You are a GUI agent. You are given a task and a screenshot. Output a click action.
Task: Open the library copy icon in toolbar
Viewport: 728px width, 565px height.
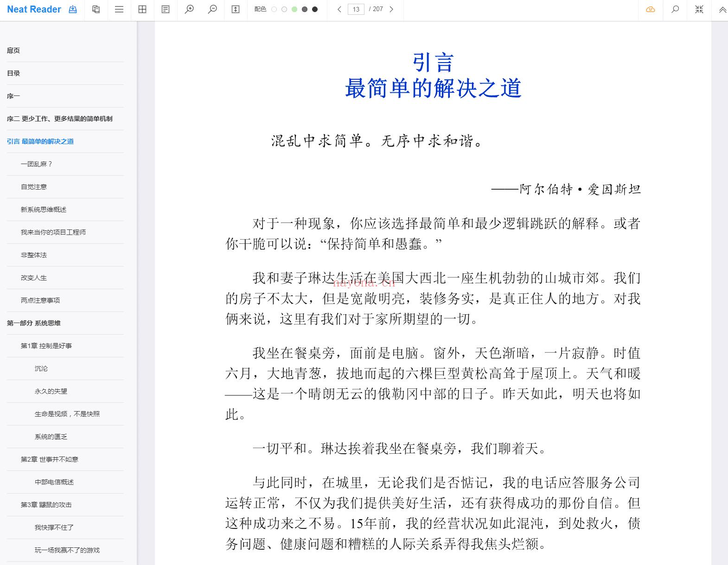click(x=96, y=9)
